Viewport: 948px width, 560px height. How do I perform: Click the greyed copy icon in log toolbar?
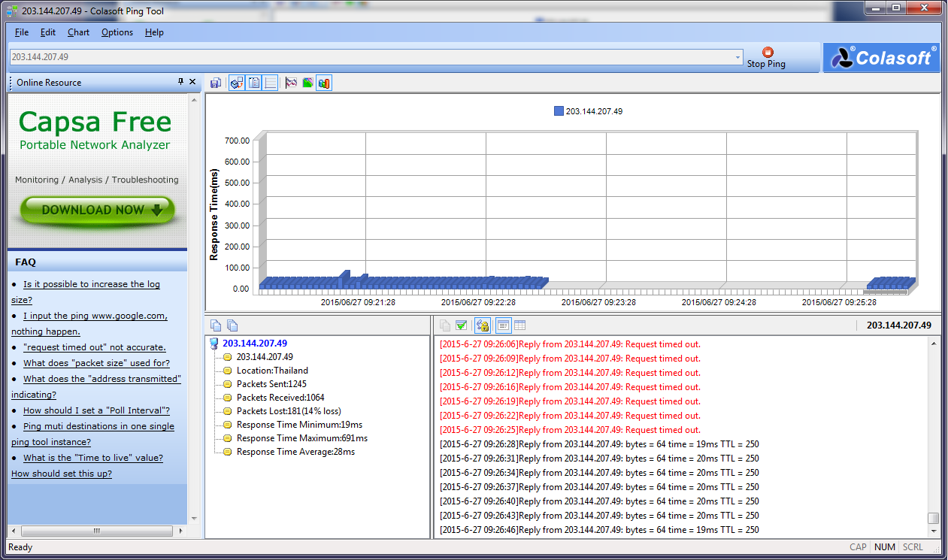[445, 325]
